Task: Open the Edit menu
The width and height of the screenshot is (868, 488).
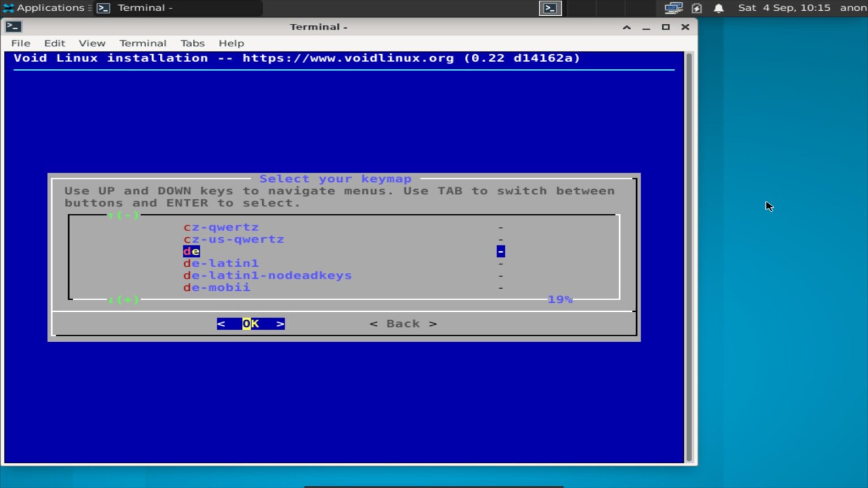Action: click(x=54, y=43)
